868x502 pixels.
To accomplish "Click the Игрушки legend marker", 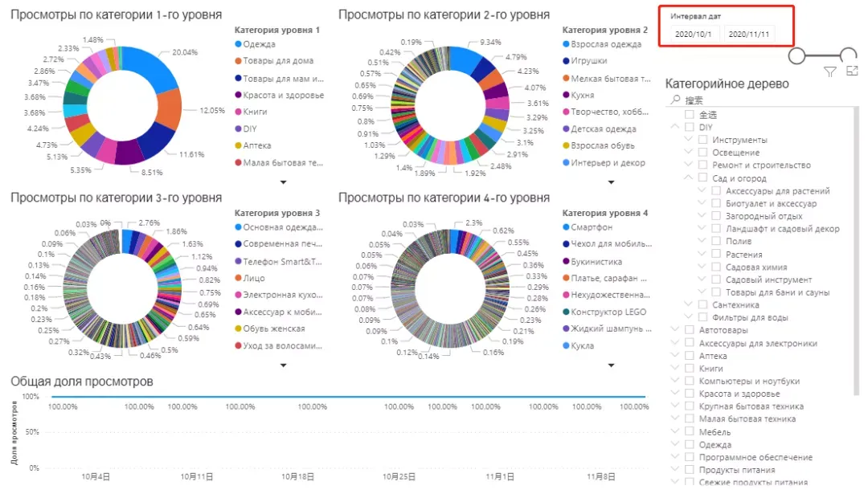I will pos(566,61).
